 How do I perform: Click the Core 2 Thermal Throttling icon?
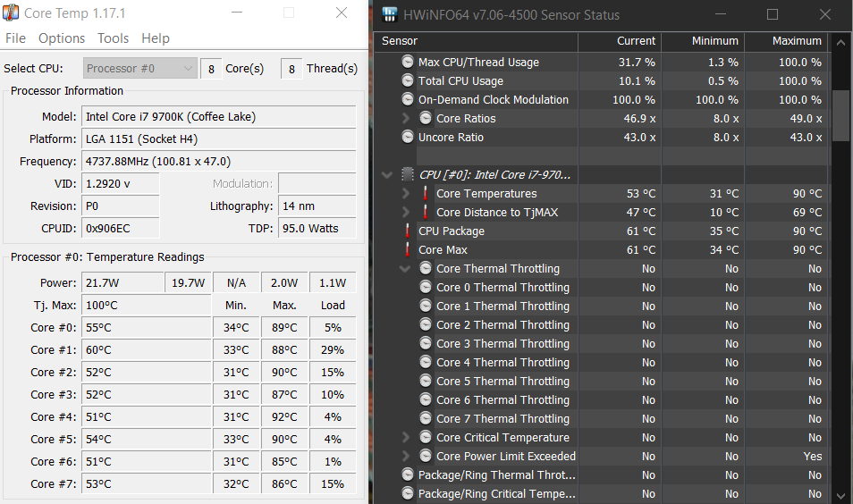click(x=426, y=324)
